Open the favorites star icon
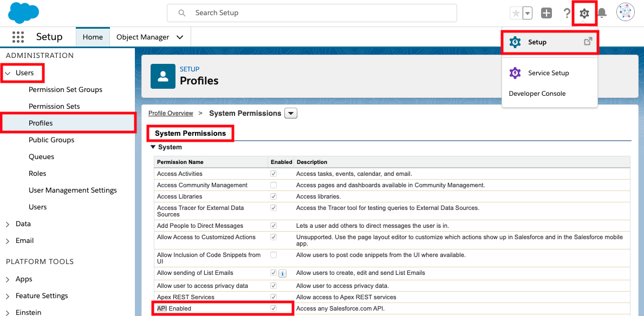This screenshot has height=316, width=644. click(516, 12)
